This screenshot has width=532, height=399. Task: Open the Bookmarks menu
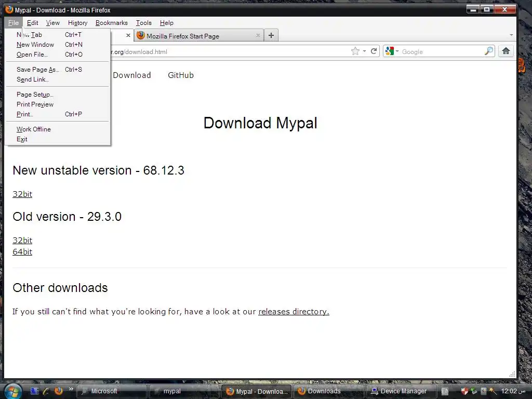(112, 23)
